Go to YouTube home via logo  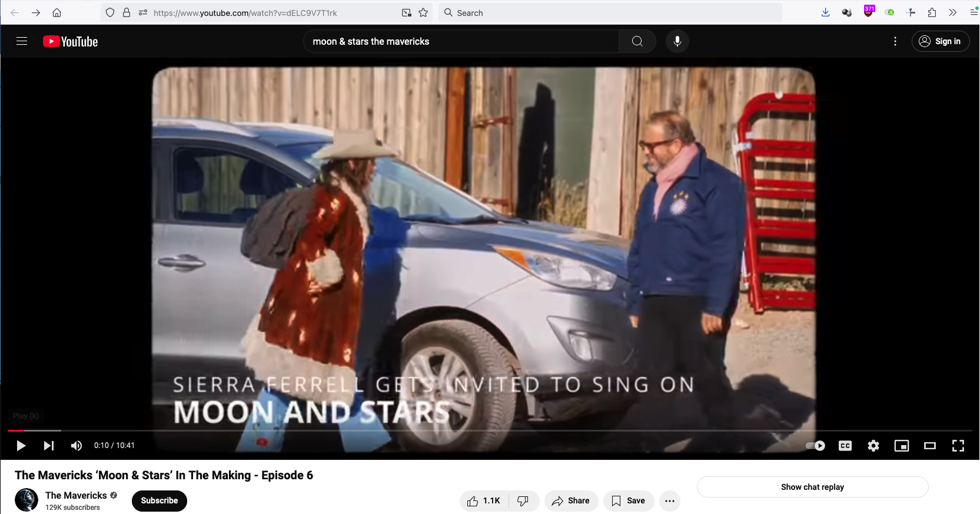(71, 41)
